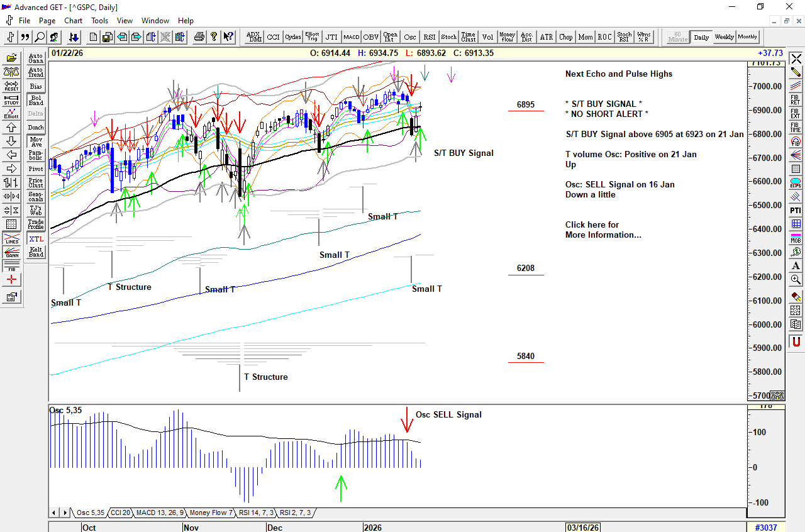
Task: Click the 'Click here for More Information' text
Action: pyautogui.click(x=602, y=230)
